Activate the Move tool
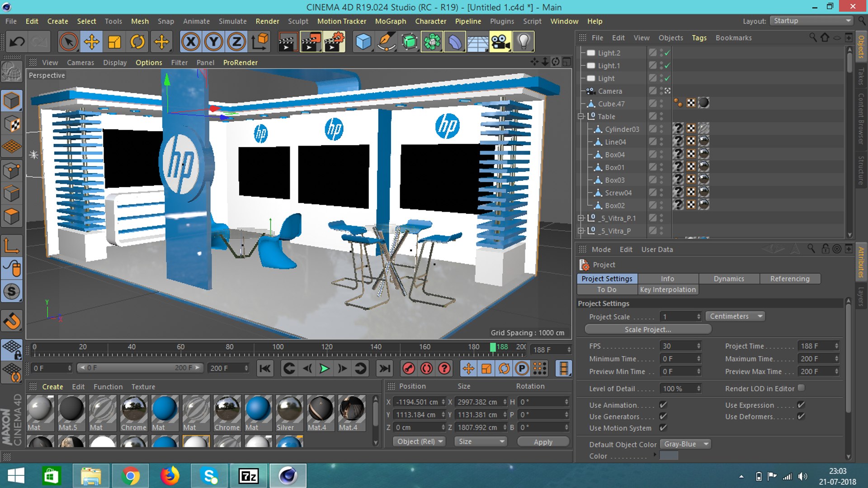868x488 pixels. click(x=92, y=42)
